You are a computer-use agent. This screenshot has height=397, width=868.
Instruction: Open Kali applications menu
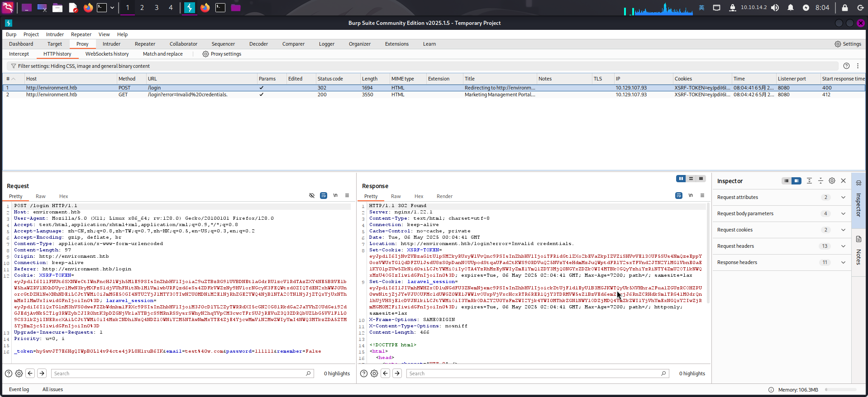8,8
